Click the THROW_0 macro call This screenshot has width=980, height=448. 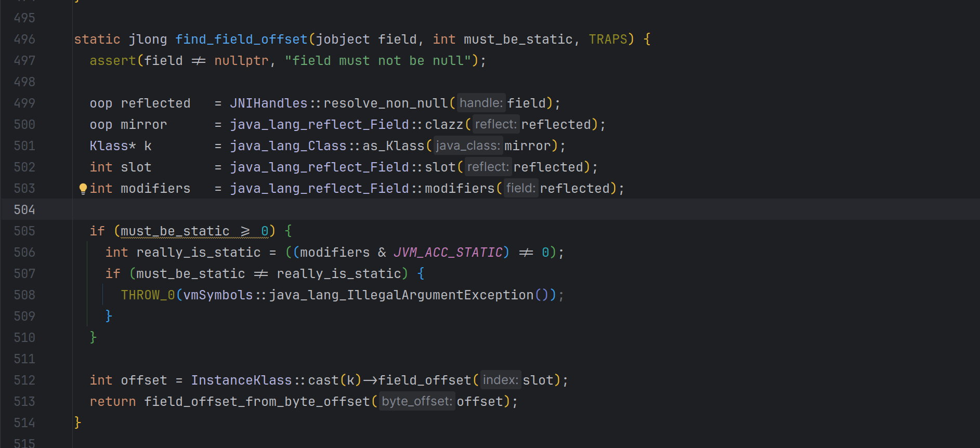[x=148, y=295]
